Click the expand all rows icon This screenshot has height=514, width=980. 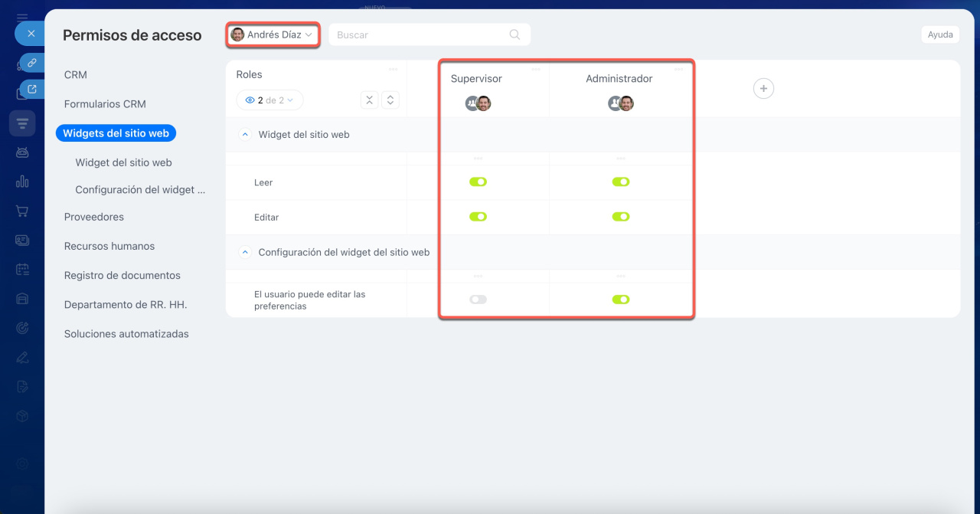pos(390,100)
